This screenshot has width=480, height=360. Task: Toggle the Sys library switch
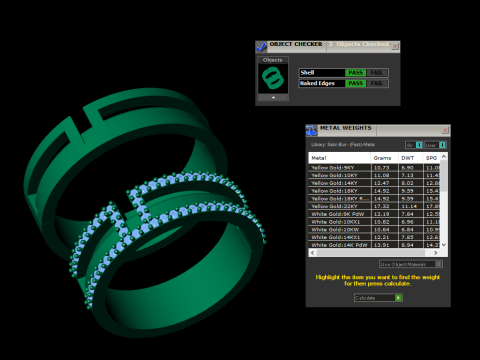[414, 145]
